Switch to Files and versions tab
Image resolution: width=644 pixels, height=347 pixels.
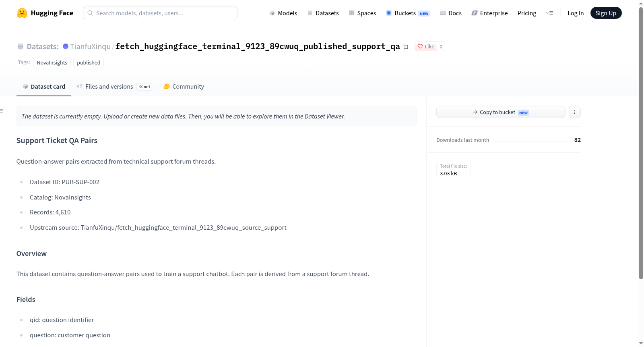(x=114, y=86)
